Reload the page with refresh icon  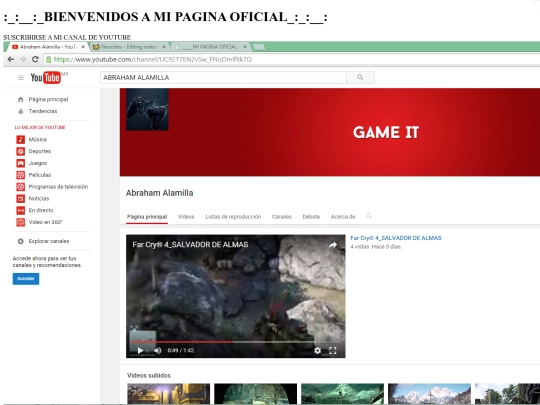pos(35,59)
